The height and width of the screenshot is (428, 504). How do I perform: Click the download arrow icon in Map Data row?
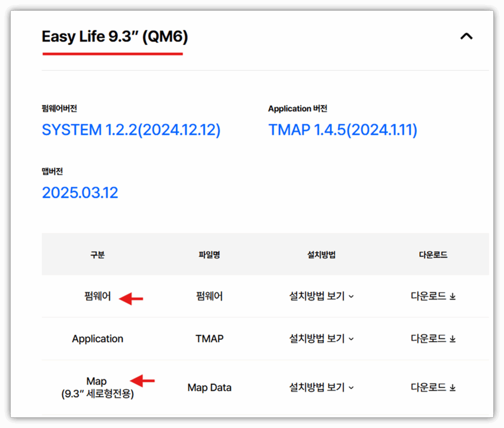pos(453,388)
